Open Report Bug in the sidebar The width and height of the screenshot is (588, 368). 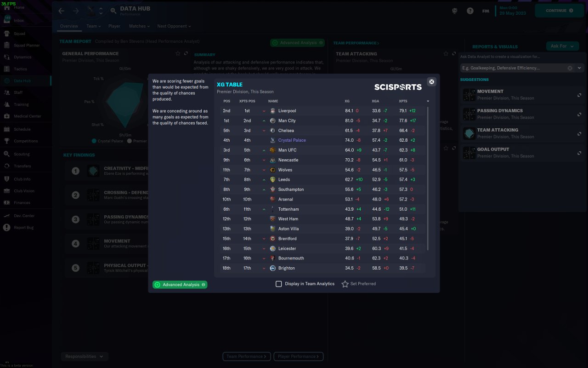(23, 228)
